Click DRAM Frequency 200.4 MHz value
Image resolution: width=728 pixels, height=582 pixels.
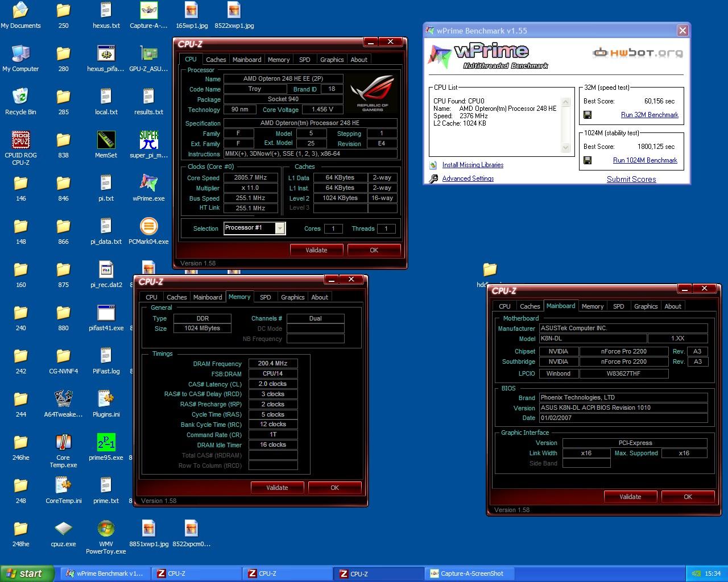[273, 364]
